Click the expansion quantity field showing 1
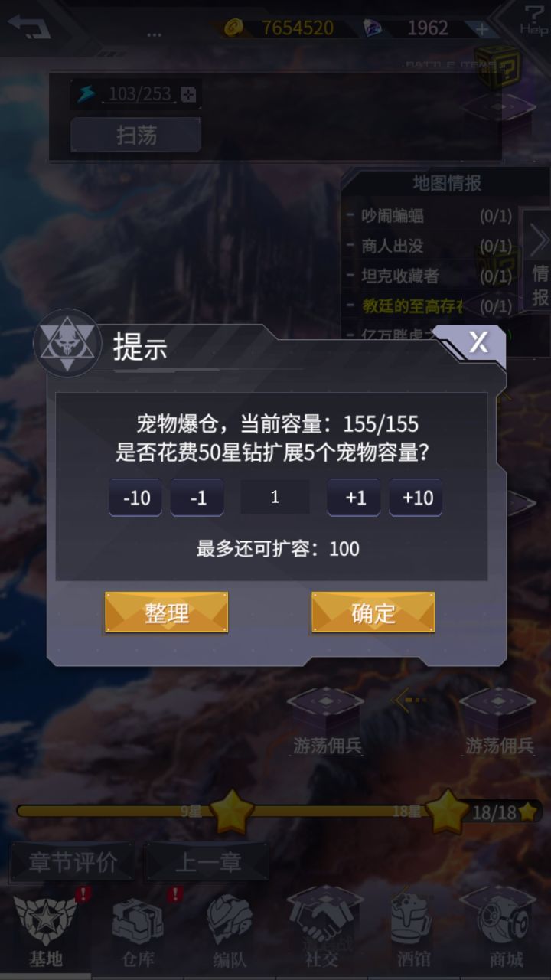551x980 pixels. [x=275, y=497]
